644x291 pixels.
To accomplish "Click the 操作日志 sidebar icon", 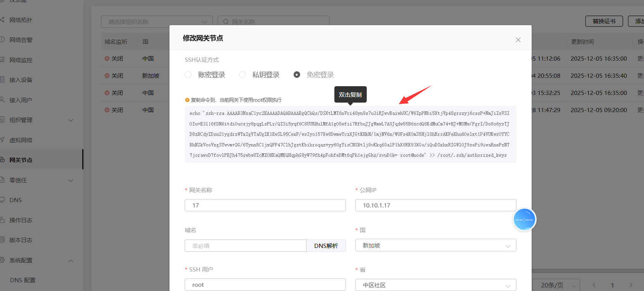I will (x=2, y=220).
